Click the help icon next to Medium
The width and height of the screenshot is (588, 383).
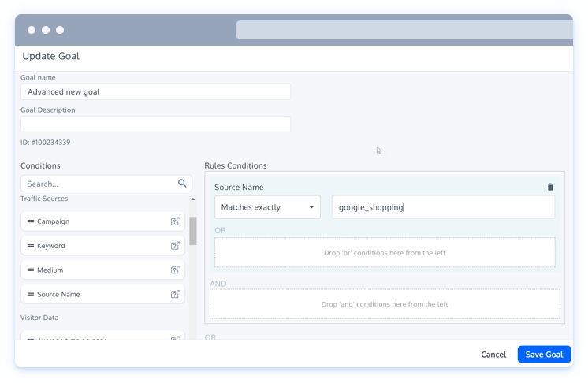coord(175,270)
